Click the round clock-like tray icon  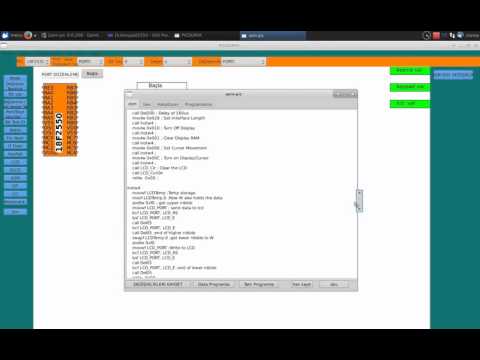pos(427,35)
